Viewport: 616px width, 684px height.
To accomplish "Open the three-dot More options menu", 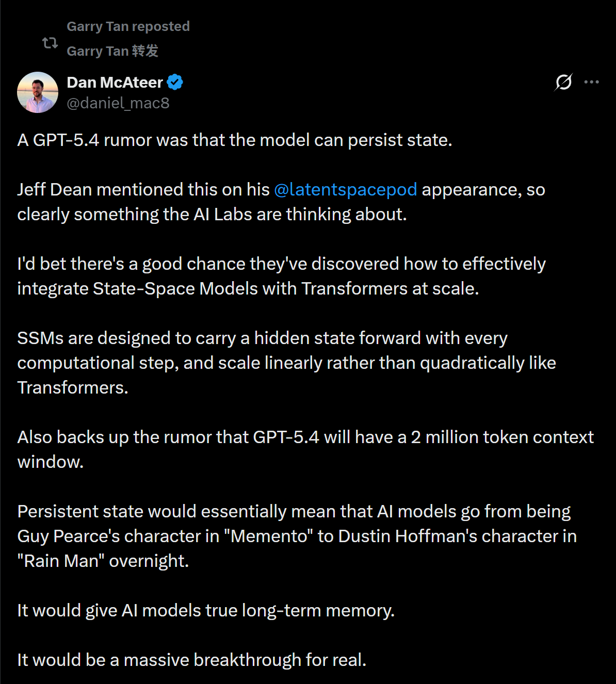I will point(591,82).
